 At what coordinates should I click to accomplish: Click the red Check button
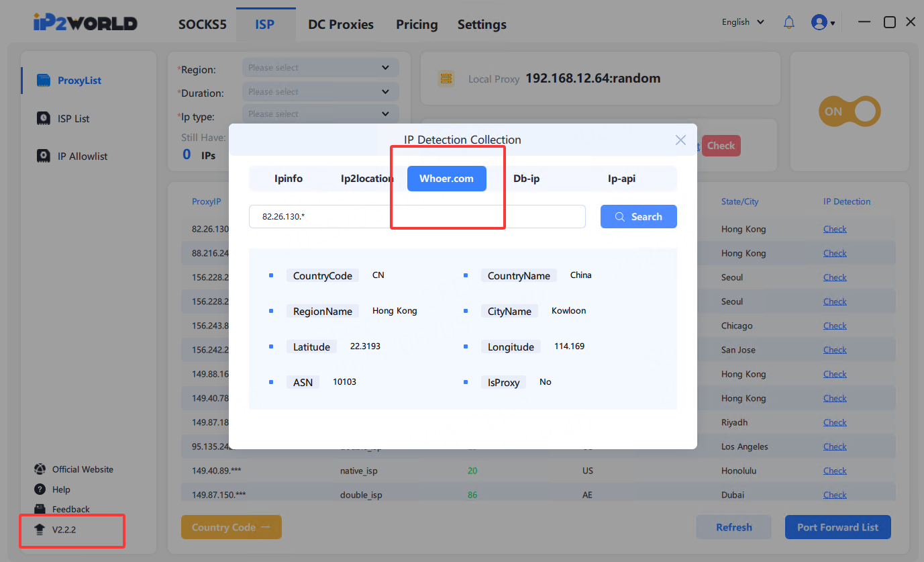[721, 146]
